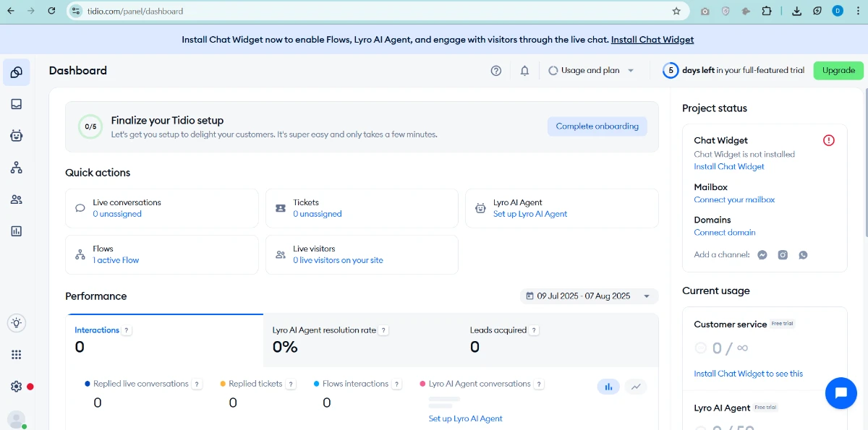Click Connect your mailbox link
Image resolution: width=868 pixels, height=430 pixels.
pos(734,200)
